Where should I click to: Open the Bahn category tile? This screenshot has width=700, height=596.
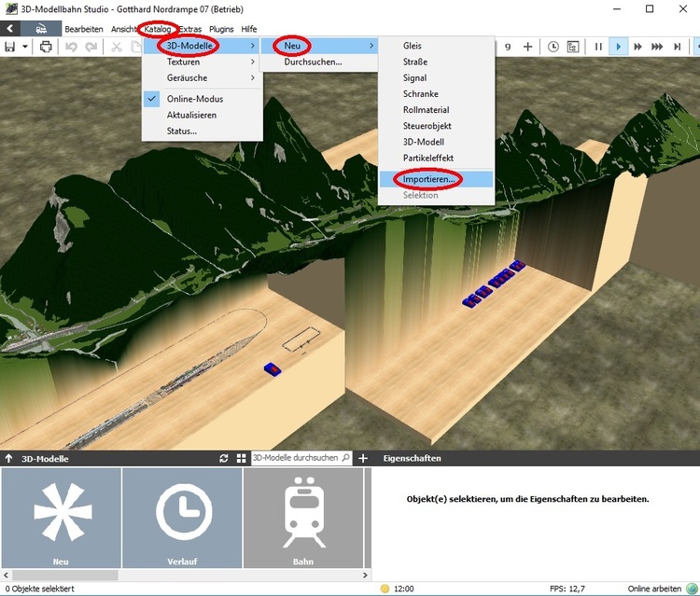[303, 518]
